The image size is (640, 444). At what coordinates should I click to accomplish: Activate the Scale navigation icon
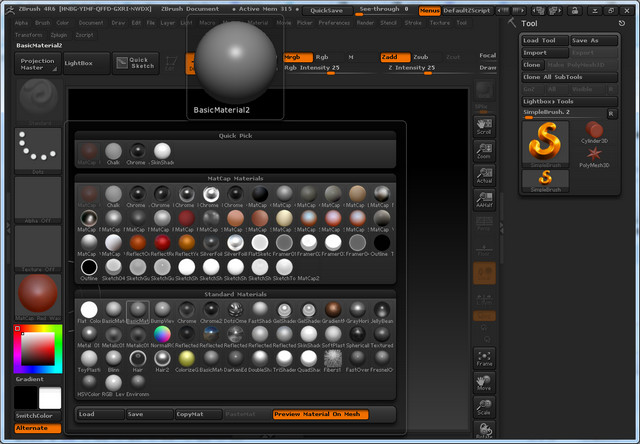[x=484, y=407]
